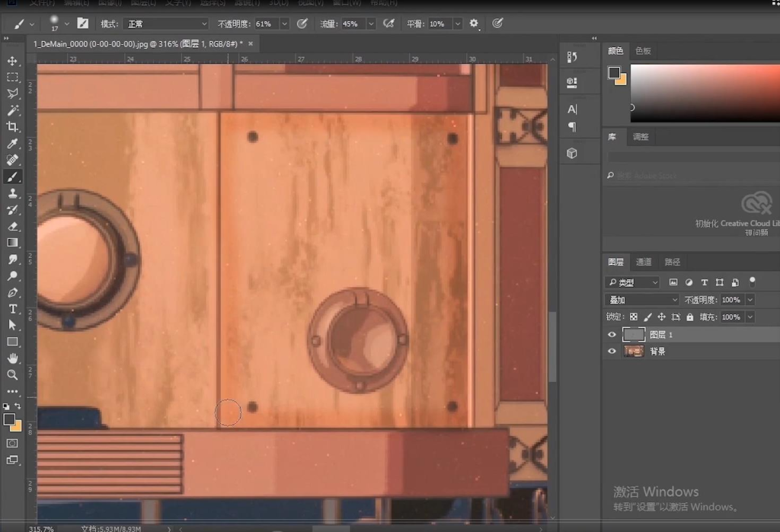Open the layer filter 类型 dropdown

632,282
